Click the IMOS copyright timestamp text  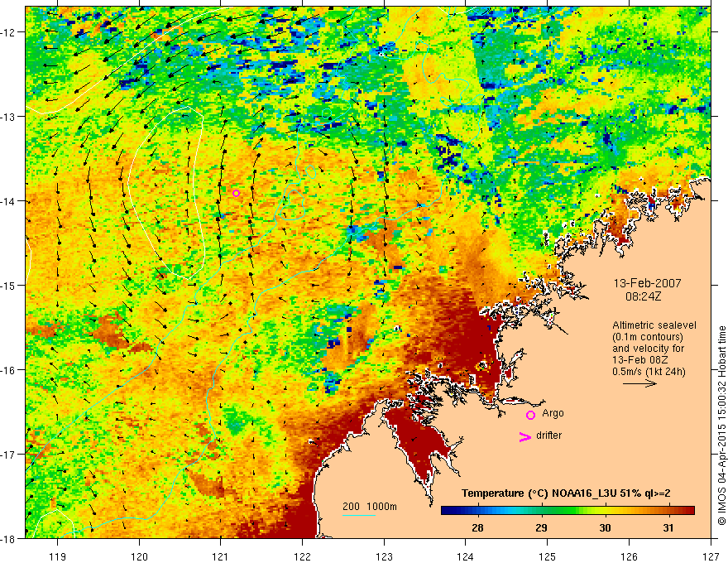(x=721, y=425)
